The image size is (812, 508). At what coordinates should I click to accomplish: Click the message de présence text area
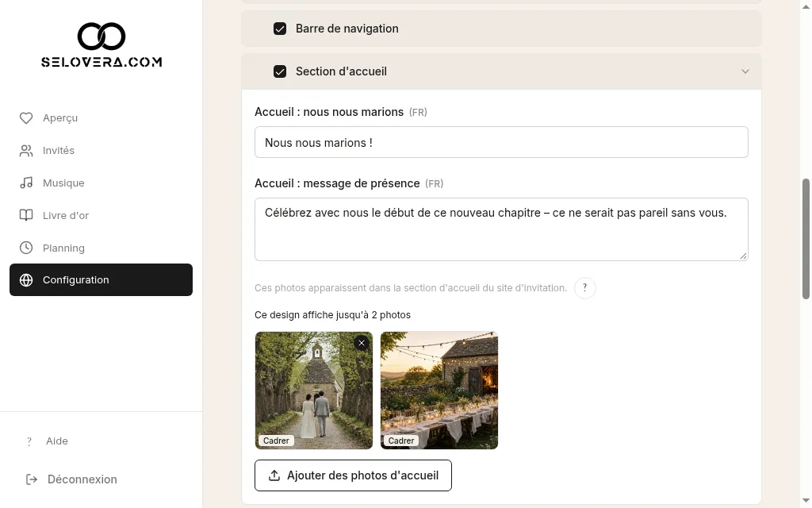point(501,229)
